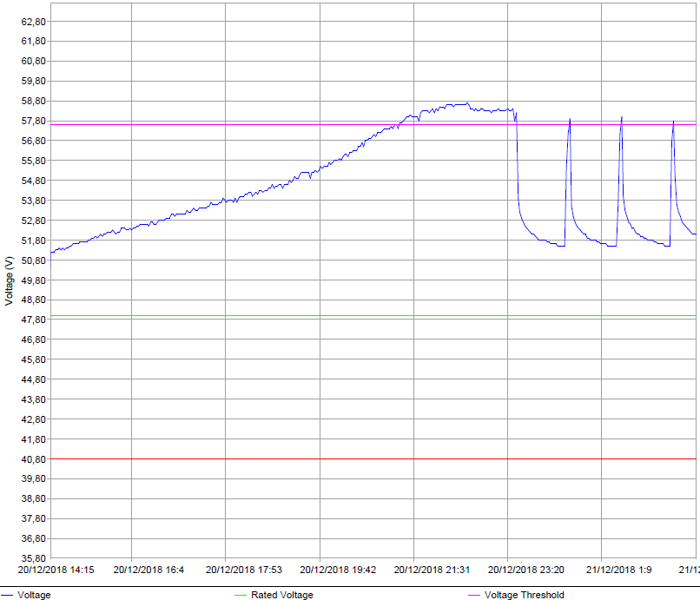Click the 20/12/2018 23:20 time label
700x600 pixels.
tap(526, 570)
